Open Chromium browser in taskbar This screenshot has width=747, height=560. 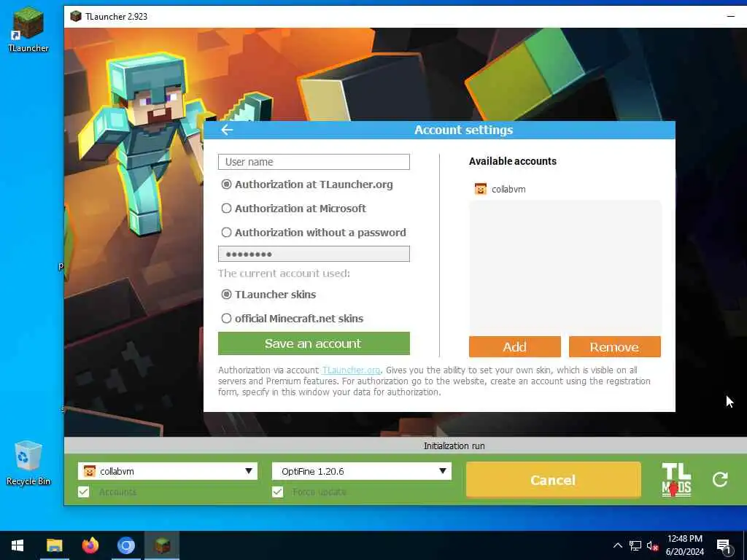tap(126, 545)
